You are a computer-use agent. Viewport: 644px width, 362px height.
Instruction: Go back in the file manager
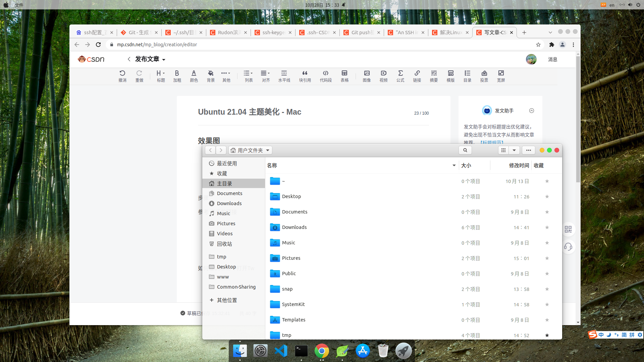pyautogui.click(x=210, y=150)
